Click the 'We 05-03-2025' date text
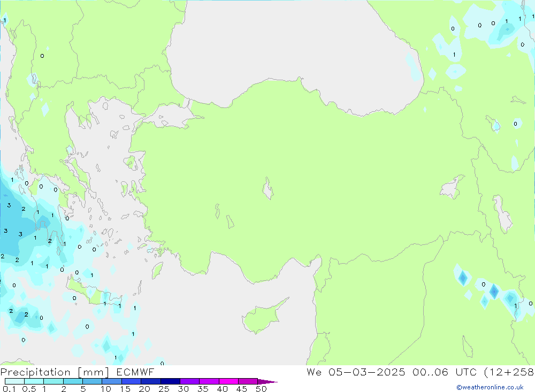This screenshot has width=535, height=392. click(356, 372)
